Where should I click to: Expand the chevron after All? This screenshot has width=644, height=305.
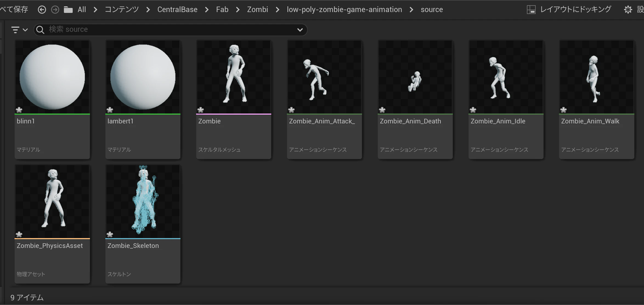pyautogui.click(x=95, y=10)
